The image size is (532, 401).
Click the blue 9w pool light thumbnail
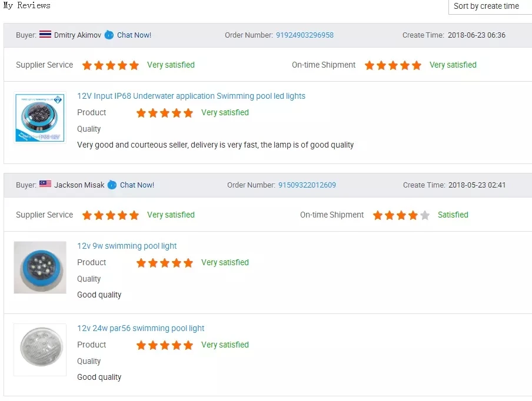pos(40,268)
